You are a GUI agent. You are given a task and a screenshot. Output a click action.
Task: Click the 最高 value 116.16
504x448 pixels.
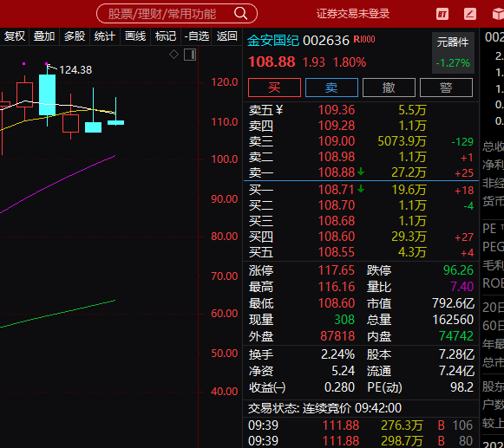tap(337, 287)
